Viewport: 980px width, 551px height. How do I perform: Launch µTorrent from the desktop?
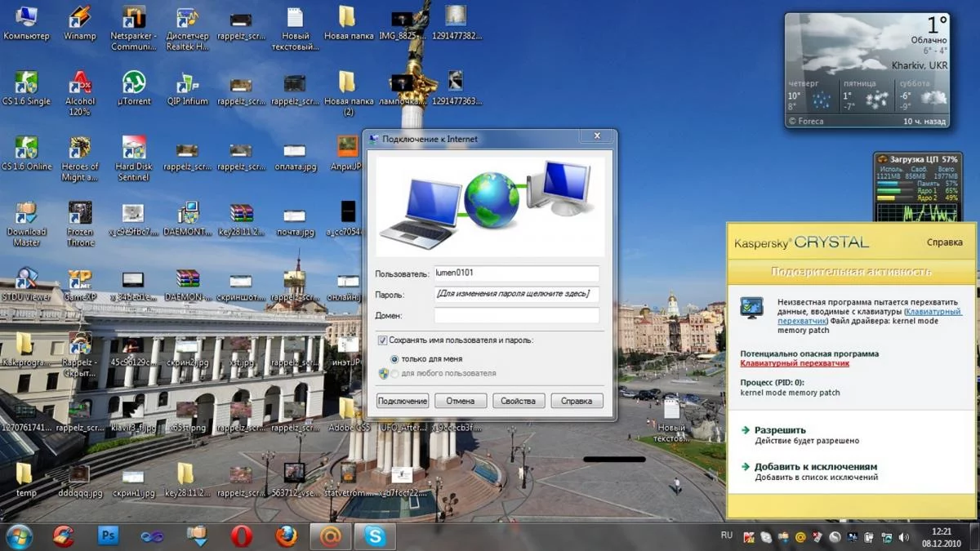pyautogui.click(x=134, y=85)
